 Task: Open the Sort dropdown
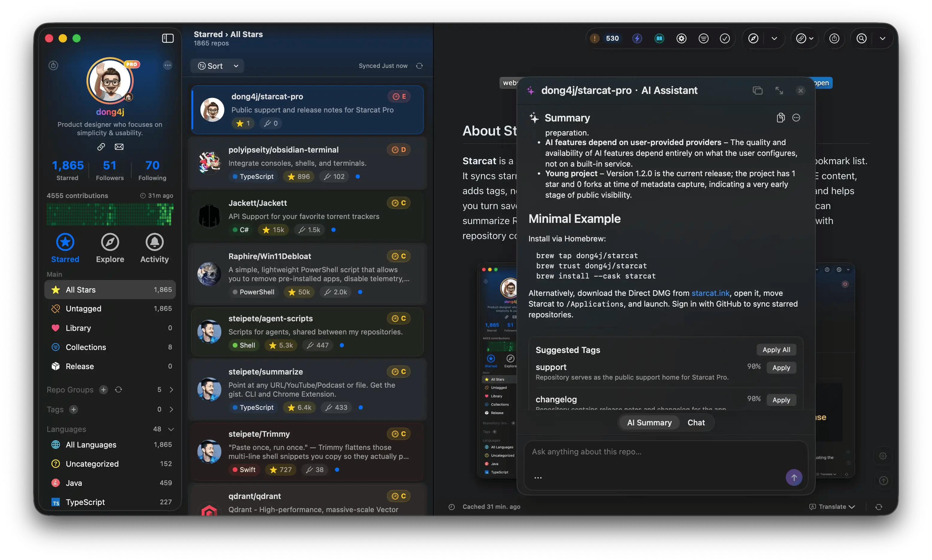[218, 66]
